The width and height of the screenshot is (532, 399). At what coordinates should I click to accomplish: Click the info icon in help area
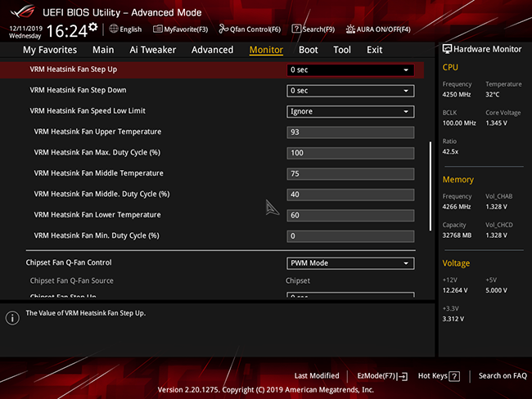pos(12,318)
